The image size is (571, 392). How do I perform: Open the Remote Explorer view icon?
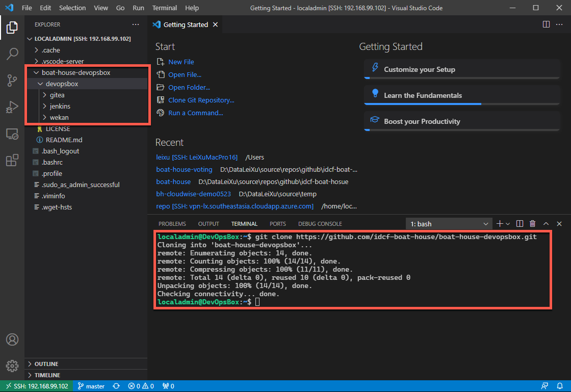pyautogui.click(x=12, y=134)
